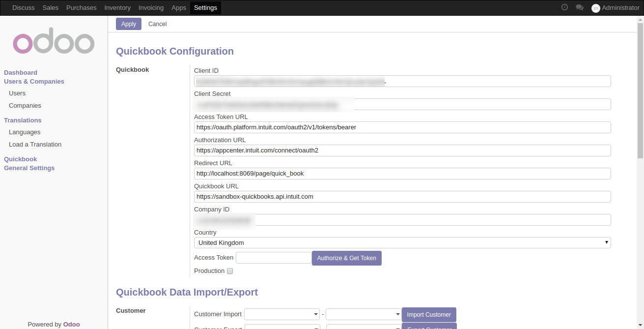The height and width of the screenshot is (329, 644).
Task: Open the Invoicing menu
Action: tap(151, 7)
